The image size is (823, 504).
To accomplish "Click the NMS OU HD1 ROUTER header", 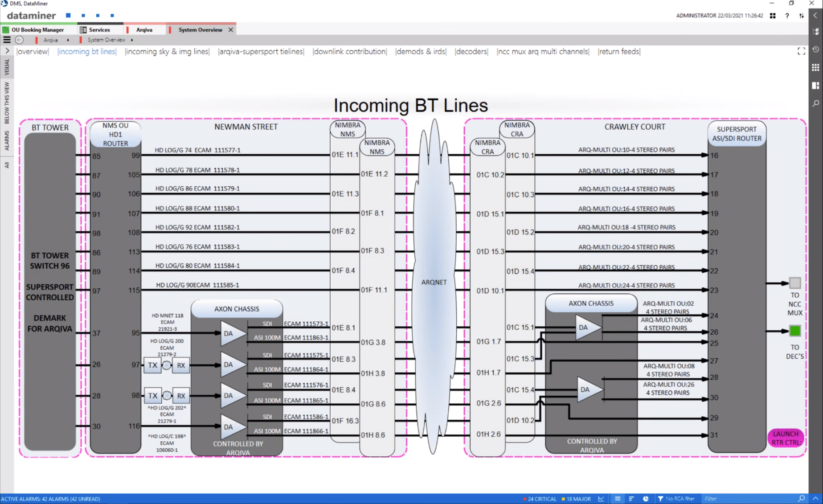I will (x=115, y=134).
